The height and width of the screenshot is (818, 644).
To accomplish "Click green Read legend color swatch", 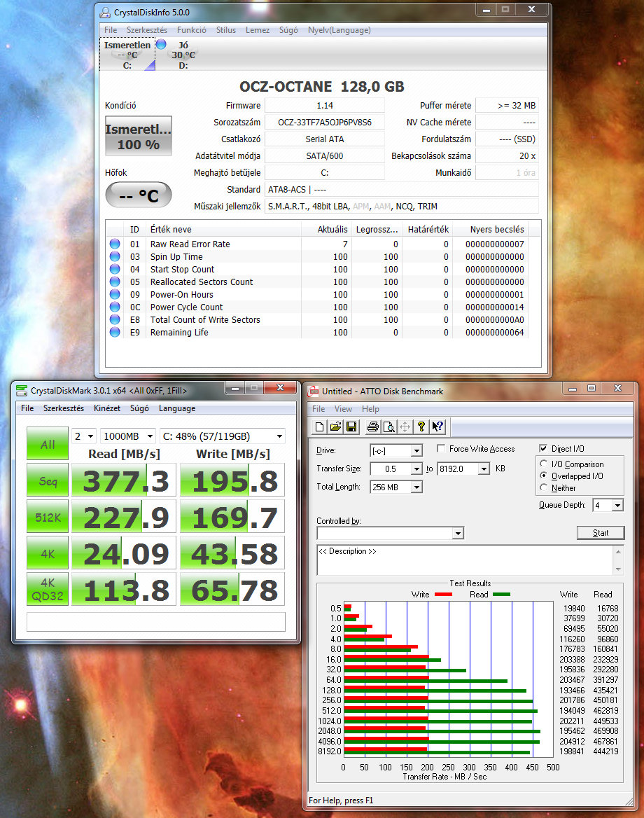I will [x=502, y=594].
